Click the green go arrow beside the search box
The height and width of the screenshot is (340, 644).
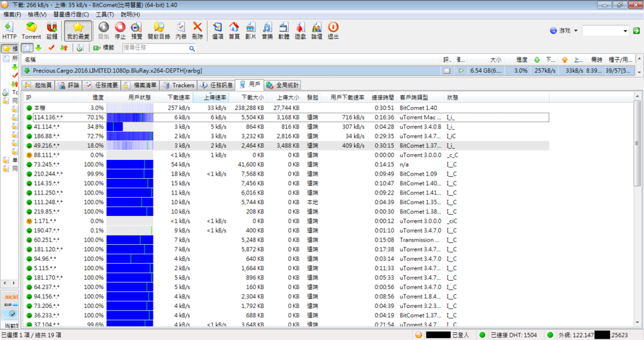tap(636, 30)
